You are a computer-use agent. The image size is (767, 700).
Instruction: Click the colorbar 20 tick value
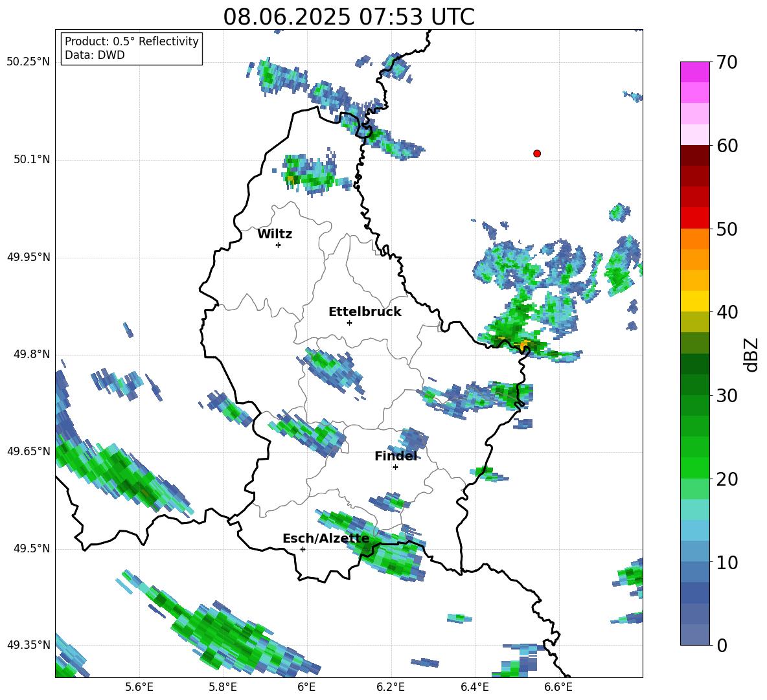pyautogui.click(x=727, y=479)
